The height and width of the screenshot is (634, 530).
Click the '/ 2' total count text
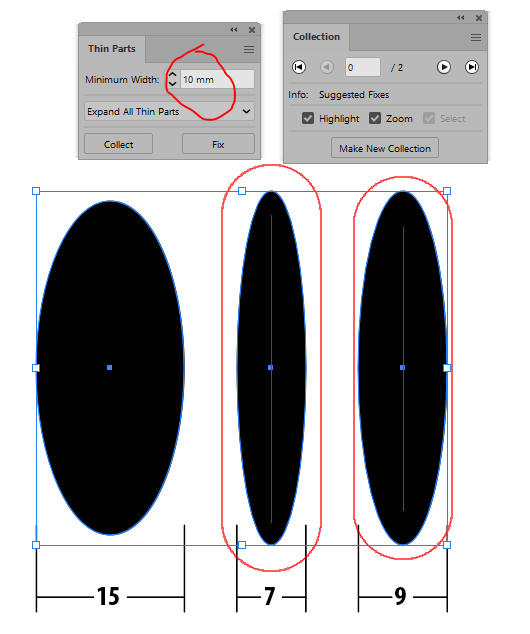(397, 68)
